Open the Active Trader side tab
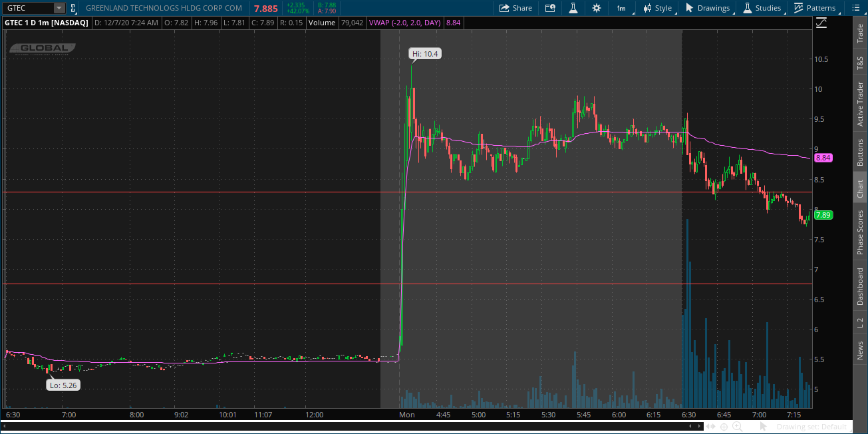 coord(860,104)
